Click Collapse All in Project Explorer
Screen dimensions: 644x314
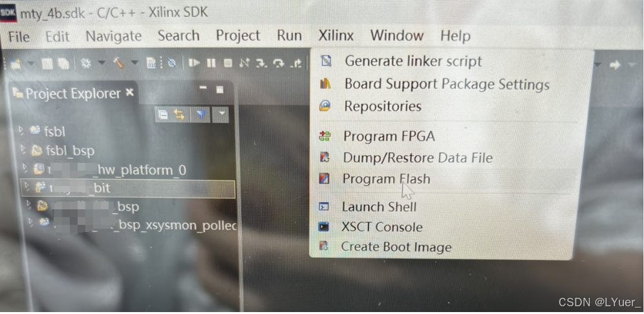[x=163, y=116]
